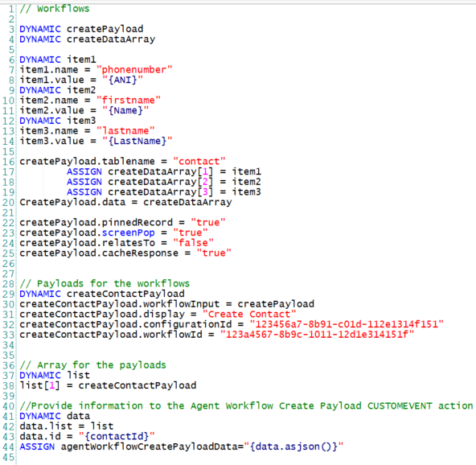Click the string "lastname" on line 13
The image size is (476, 465).
(125, 131)
